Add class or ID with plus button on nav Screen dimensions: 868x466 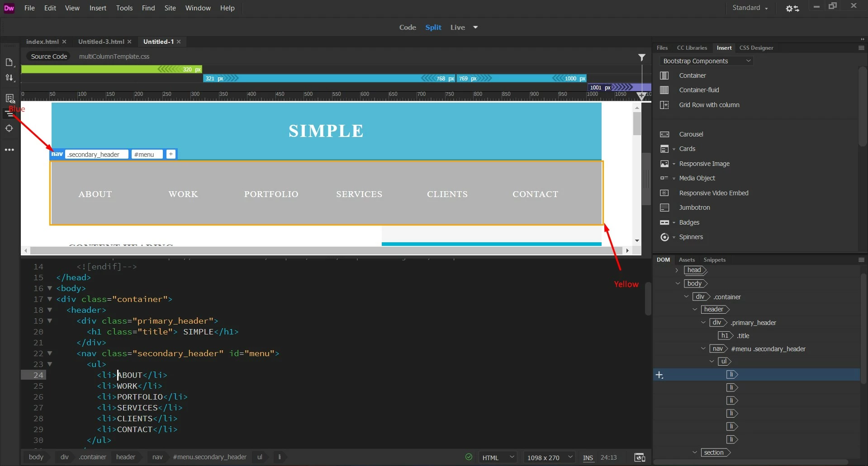tap(171, 154)
